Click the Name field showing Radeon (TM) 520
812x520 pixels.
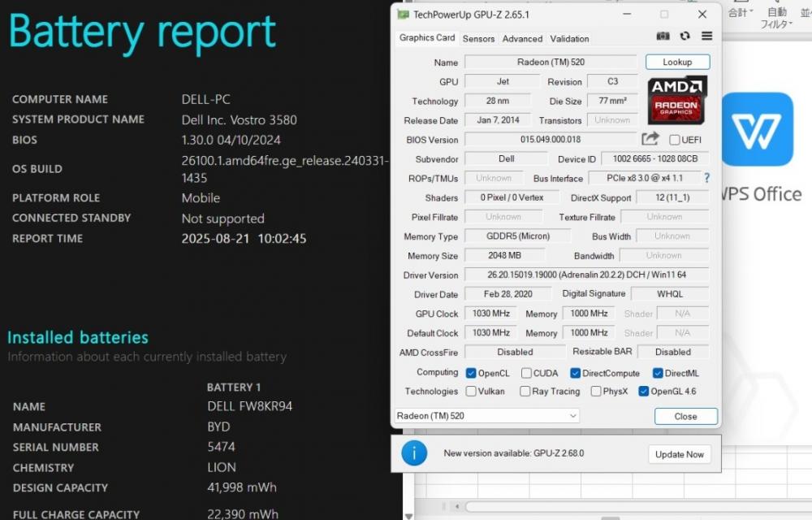[x=551, y=62]
